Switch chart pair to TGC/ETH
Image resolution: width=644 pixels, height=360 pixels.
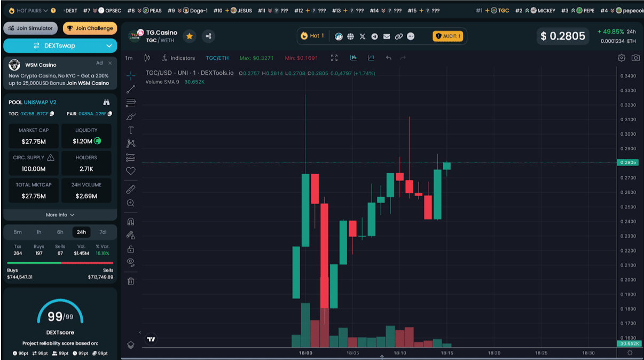click(x=217, y=58)
